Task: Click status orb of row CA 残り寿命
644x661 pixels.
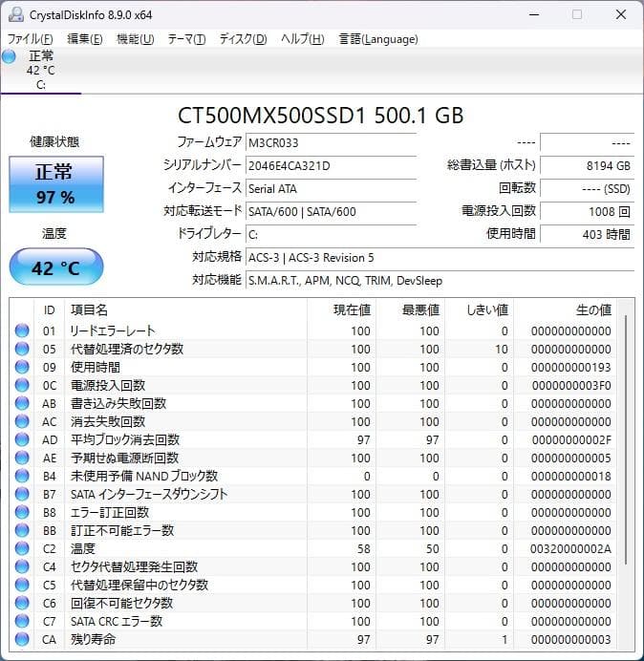Action: pos(22,639)
